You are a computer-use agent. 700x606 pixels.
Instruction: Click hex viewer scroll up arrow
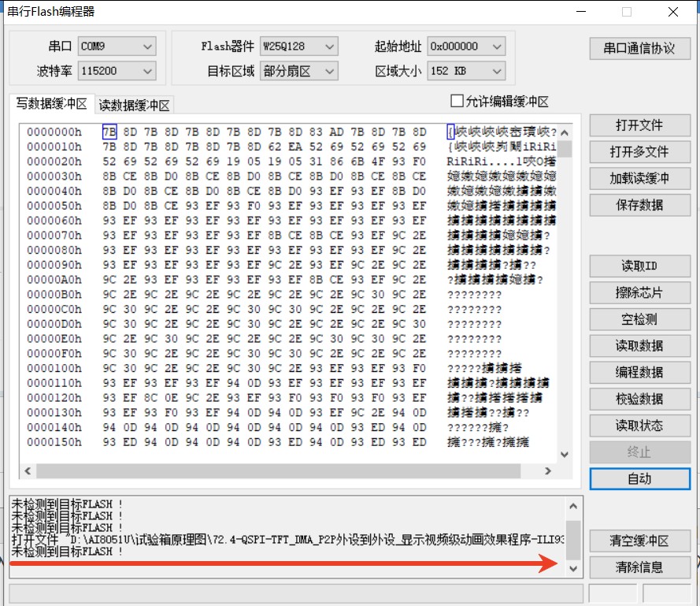[565, 132]
